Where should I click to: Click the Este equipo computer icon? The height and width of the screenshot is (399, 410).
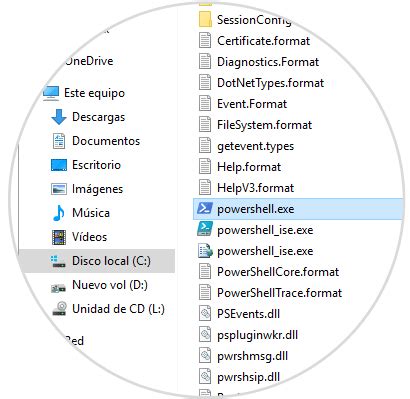[x=51, y=93]
